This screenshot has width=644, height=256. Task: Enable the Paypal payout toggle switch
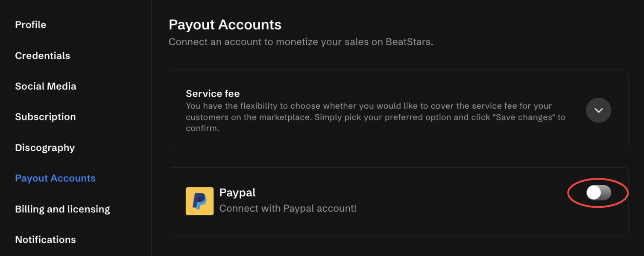pyautogui.click(x=598, y=193)
